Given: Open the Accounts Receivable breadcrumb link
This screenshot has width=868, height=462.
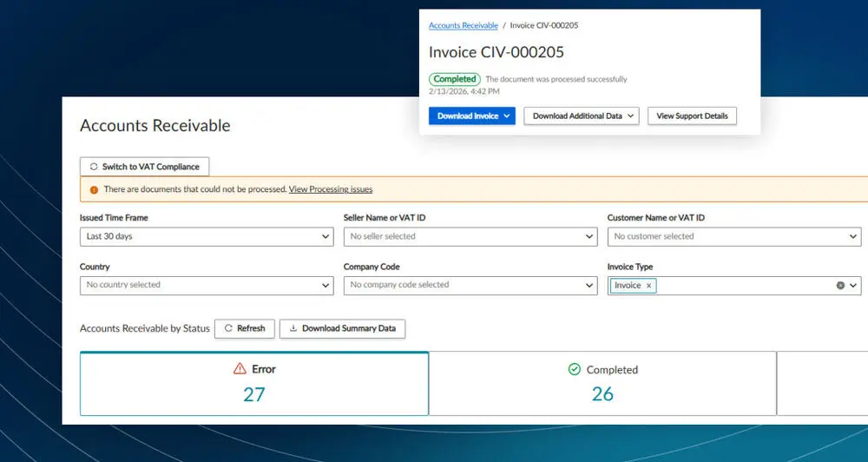Looking at the screenshot, I should pos(464,25).
